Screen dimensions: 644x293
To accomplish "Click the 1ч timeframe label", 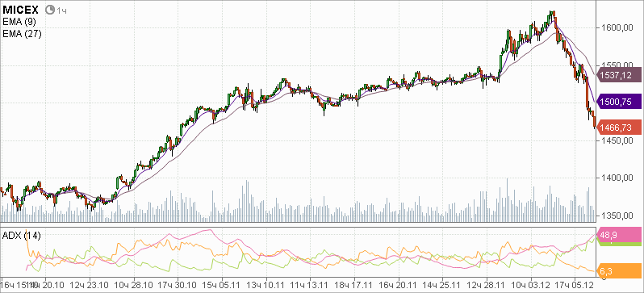I will tap(61, 10).
